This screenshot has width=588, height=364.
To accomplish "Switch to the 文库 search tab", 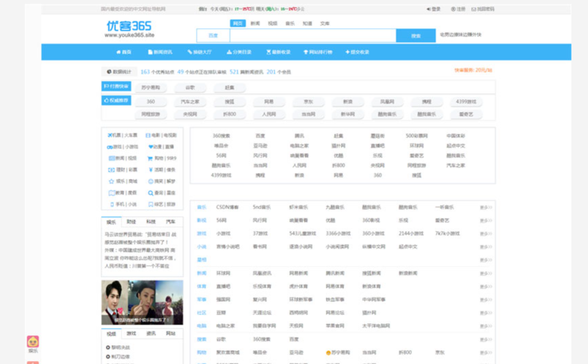I will [325, 23].
